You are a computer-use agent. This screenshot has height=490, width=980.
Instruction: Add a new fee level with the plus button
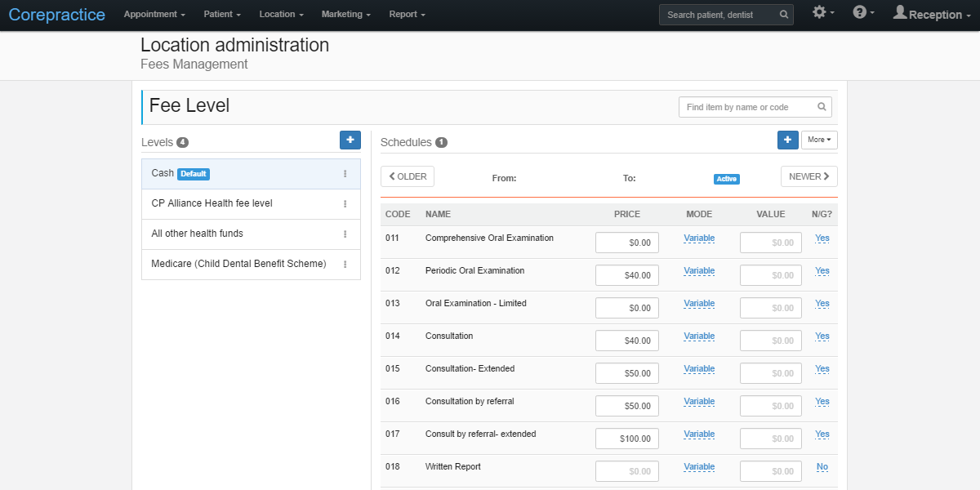pyautogui.click(x=350, y=140)
